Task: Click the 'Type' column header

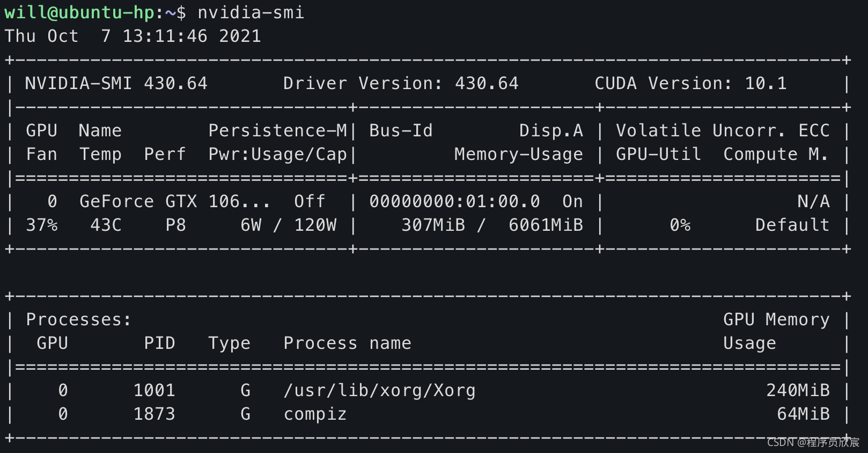Action: click(x=229, y=343)
